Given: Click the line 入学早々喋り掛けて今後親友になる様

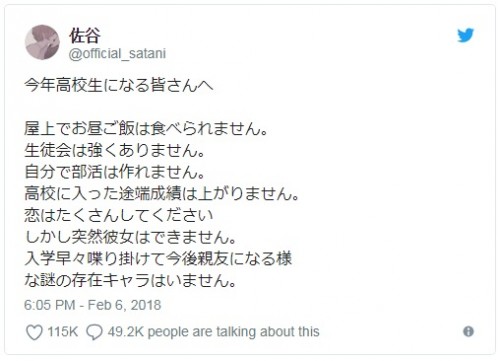Looking at the screenshot, I should 158,259.
